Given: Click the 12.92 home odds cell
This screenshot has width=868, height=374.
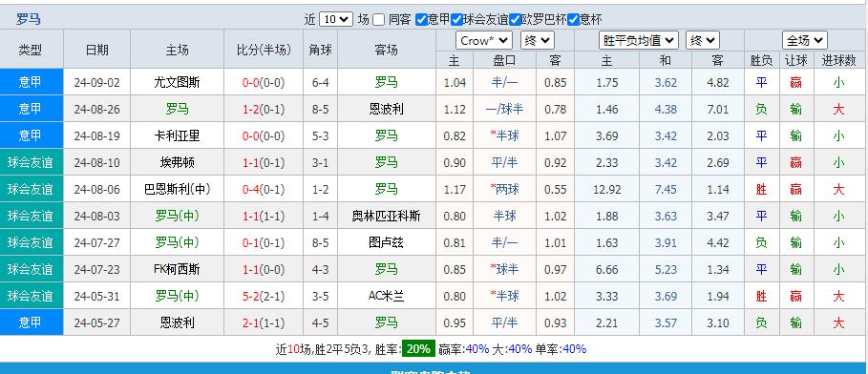Looking at the screenshot, I should [606, 189].
